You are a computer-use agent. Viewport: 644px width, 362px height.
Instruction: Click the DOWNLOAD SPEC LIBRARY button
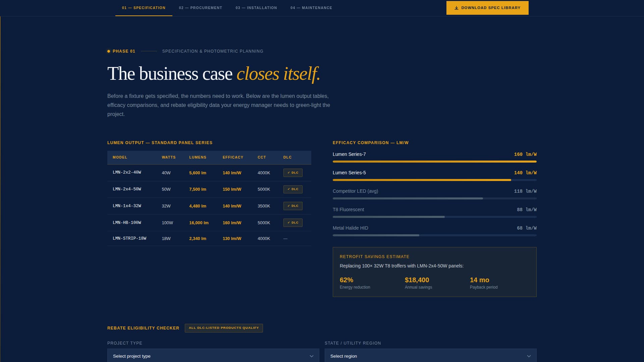487,8
